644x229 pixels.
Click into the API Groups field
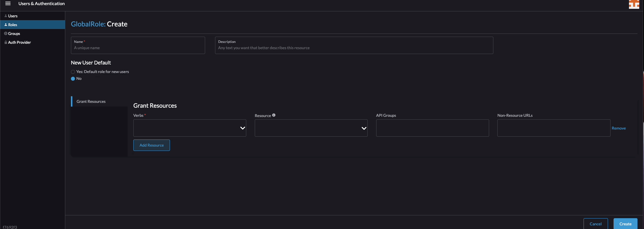coord(433,128)
